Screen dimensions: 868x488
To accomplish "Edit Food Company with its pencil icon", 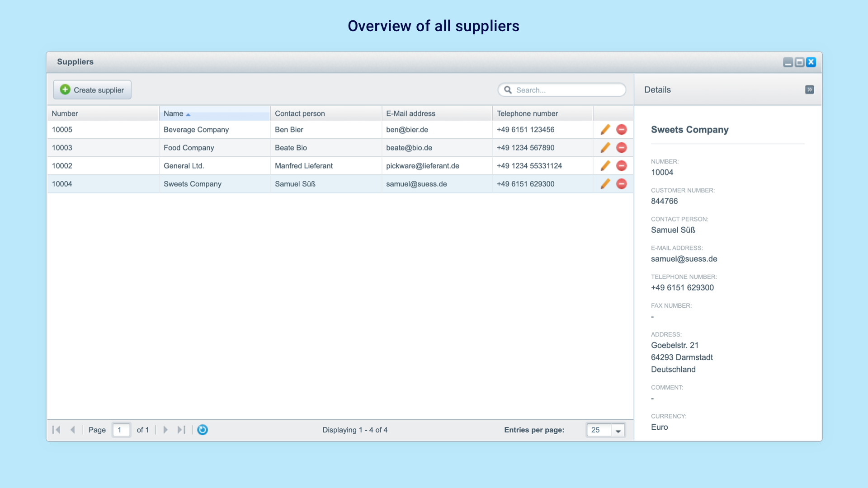I will [x=605, y=148].
